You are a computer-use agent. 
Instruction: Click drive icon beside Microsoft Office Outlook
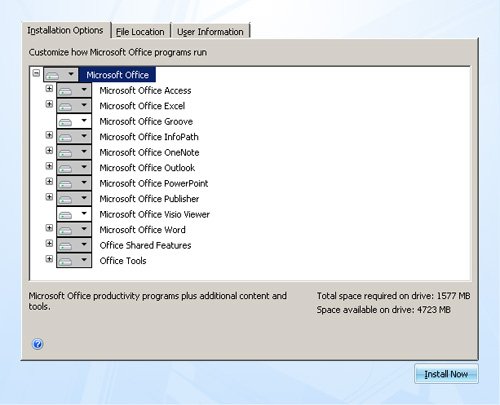point(65,168)
